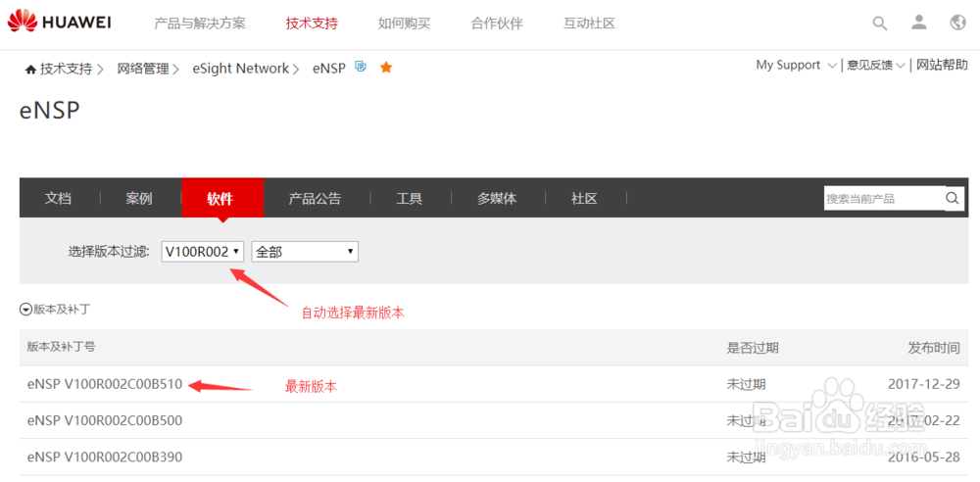Click the 搜索当前产品 search field
This screenshot has width=980, height=482.
884,198
